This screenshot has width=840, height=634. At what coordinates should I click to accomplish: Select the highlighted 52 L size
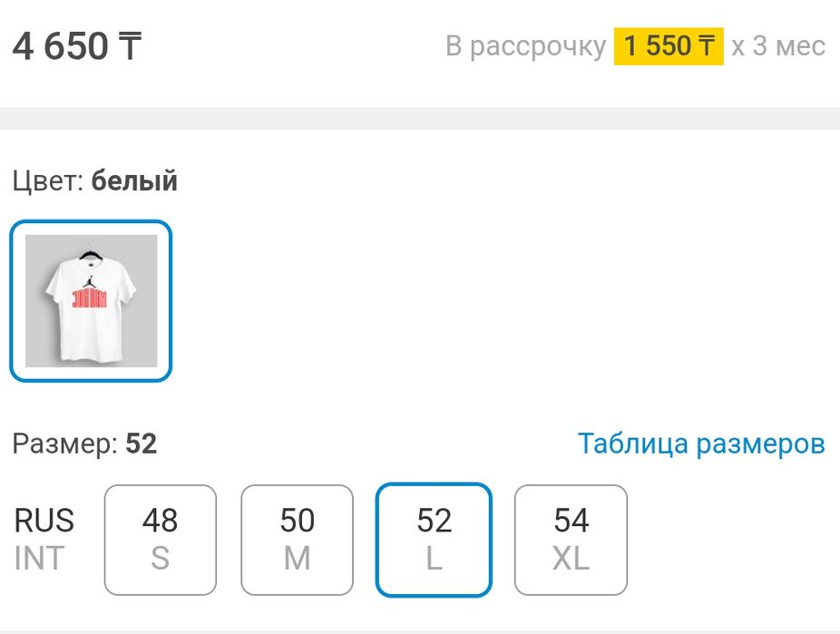pyautogui.click(x=434, y=540)
